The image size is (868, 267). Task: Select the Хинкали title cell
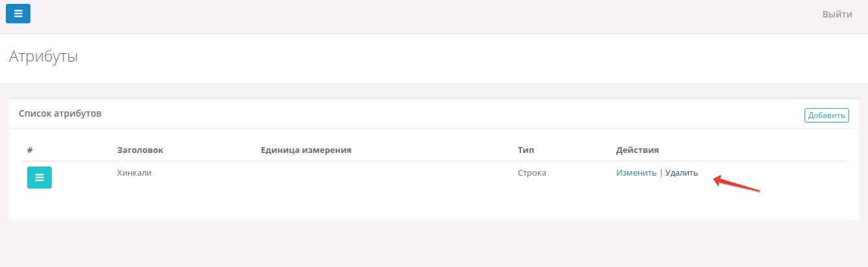tap(134, 173)
